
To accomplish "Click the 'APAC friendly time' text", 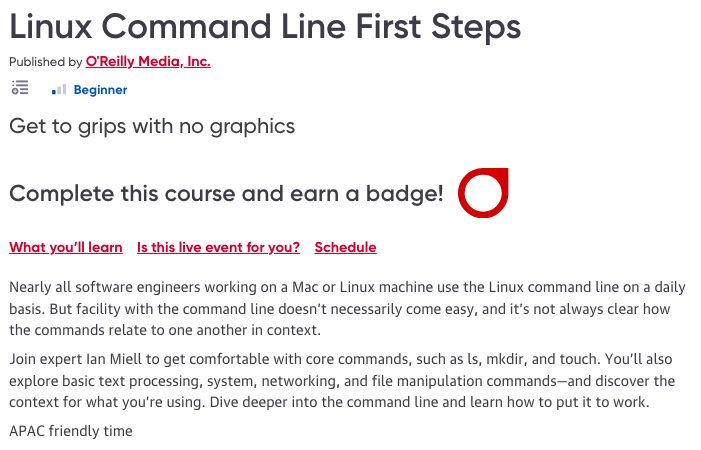I will click(71, 431).
